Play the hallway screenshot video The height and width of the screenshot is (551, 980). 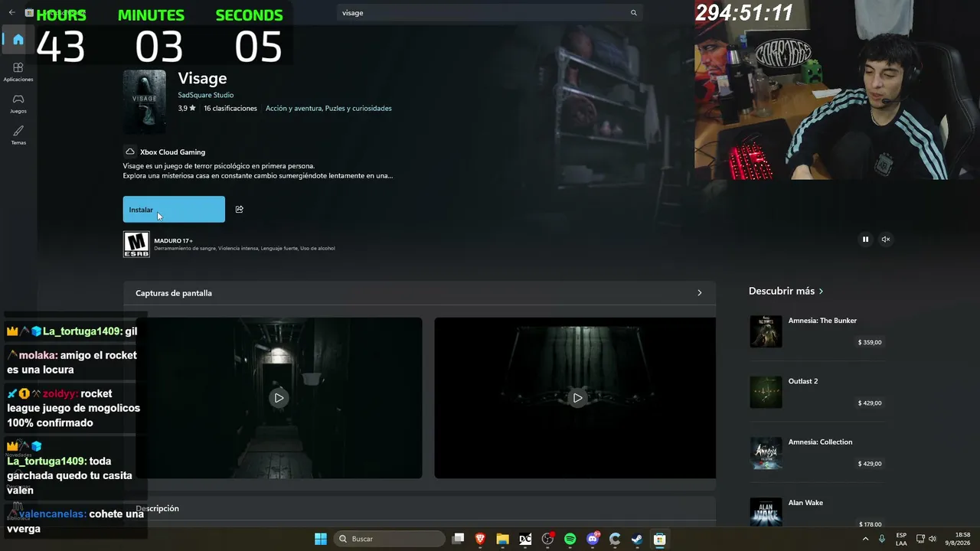[279, 398]
